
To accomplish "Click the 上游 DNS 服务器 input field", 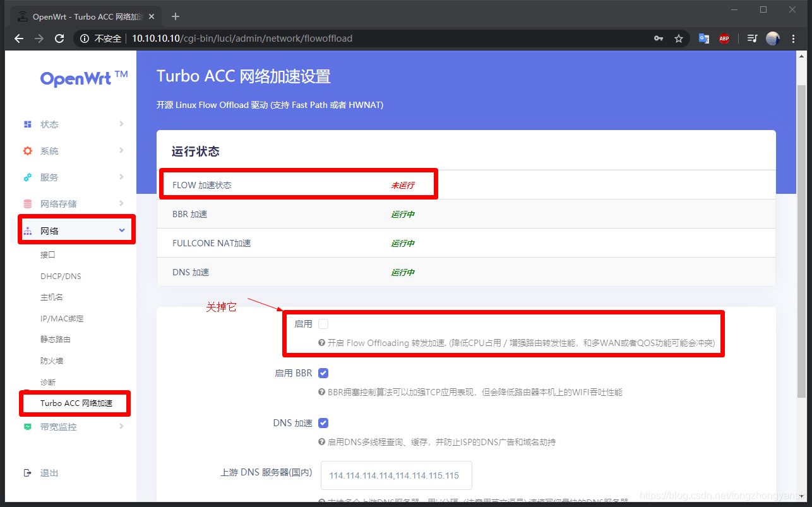I will pyautogui.click(x=397, y=475).
